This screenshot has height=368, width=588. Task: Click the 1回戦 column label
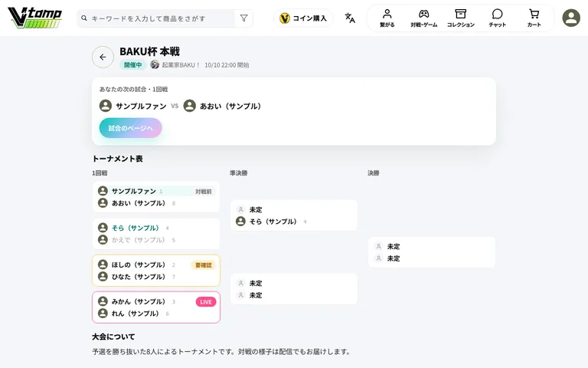(100, 173)
